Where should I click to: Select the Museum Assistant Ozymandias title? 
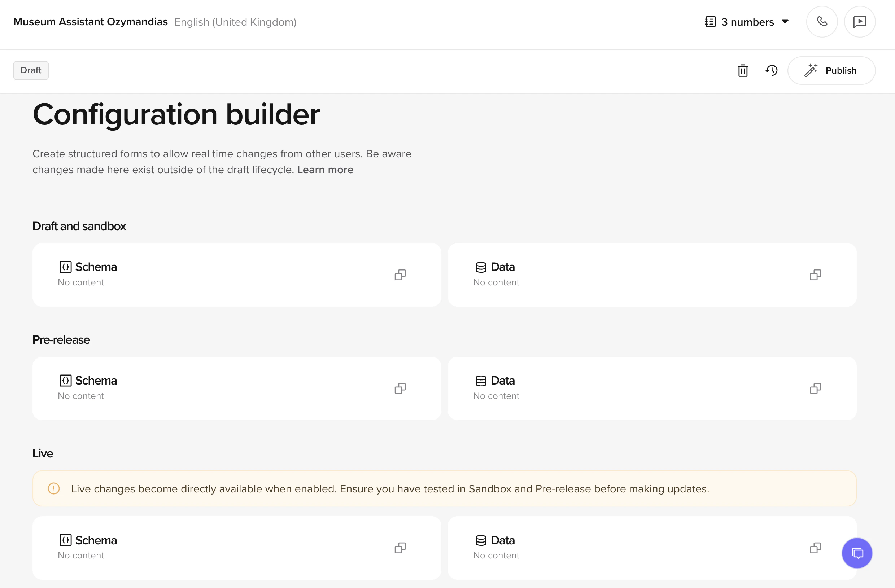[90, 21]
